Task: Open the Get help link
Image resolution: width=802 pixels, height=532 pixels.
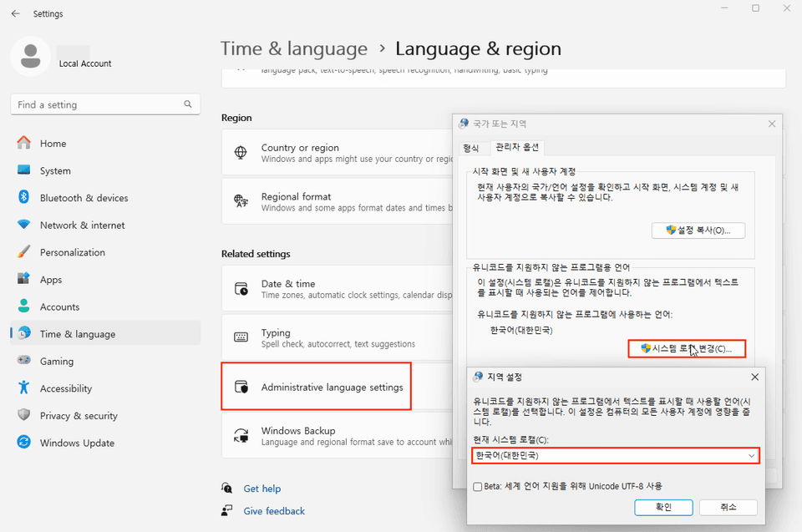Action: (x=261, y=489)
